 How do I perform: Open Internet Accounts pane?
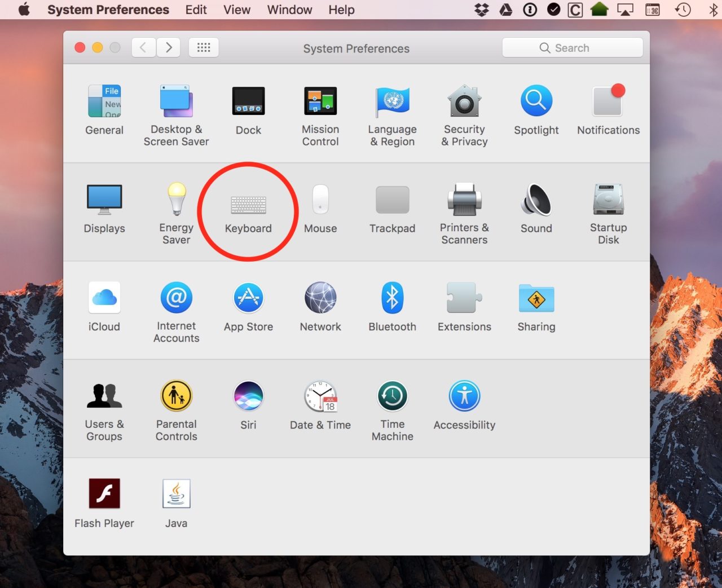click(177, 312)
